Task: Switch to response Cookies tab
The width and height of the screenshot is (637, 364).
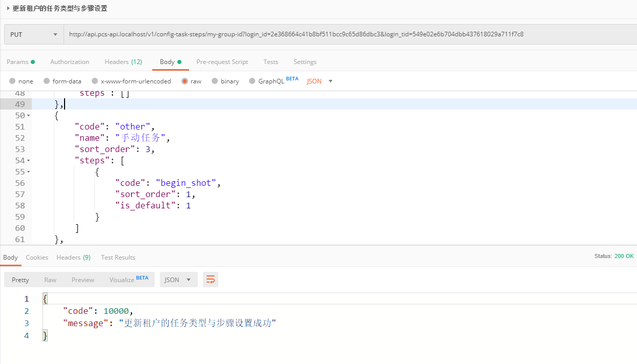Action: point(37,258)
